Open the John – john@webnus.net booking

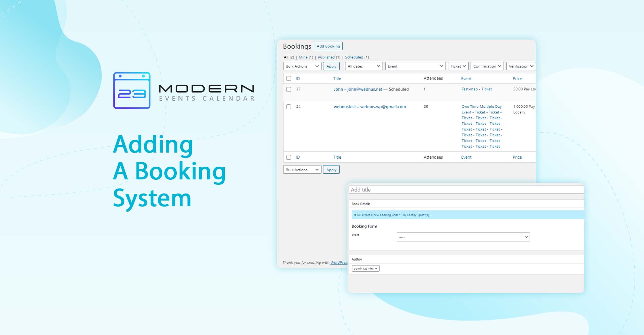358,89
